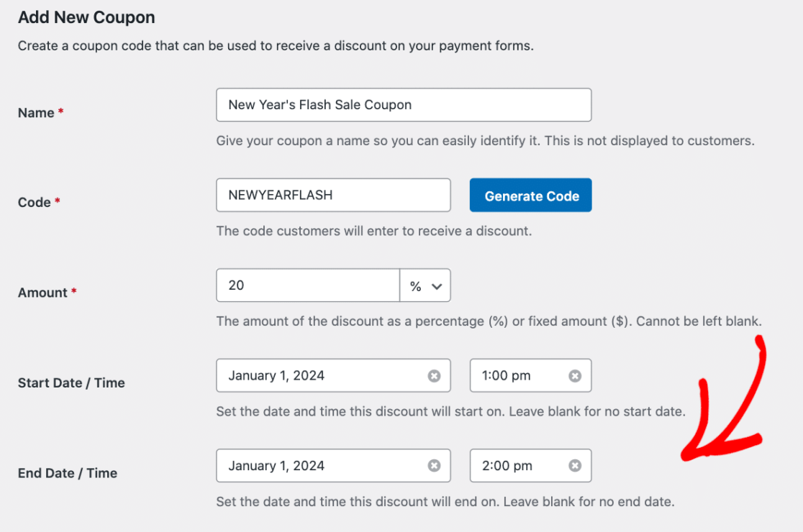
Task: Click the End Date / Time label
Action: point(68,473)
